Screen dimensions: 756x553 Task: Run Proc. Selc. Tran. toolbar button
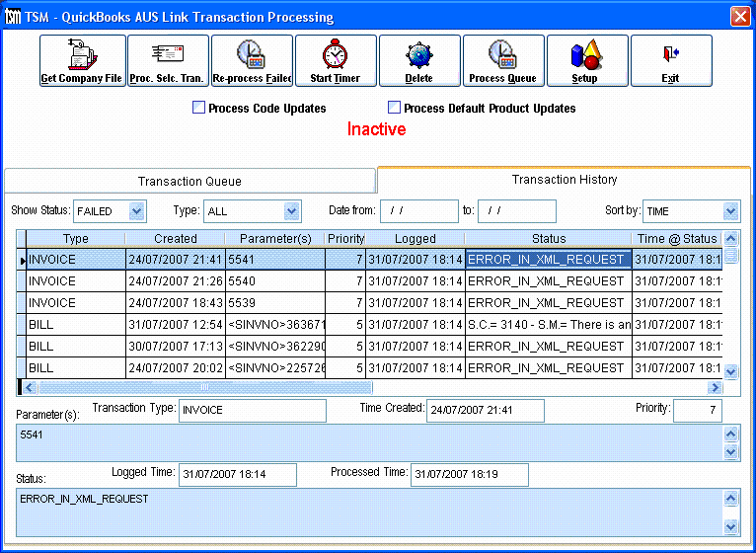(x=168, y=60)
